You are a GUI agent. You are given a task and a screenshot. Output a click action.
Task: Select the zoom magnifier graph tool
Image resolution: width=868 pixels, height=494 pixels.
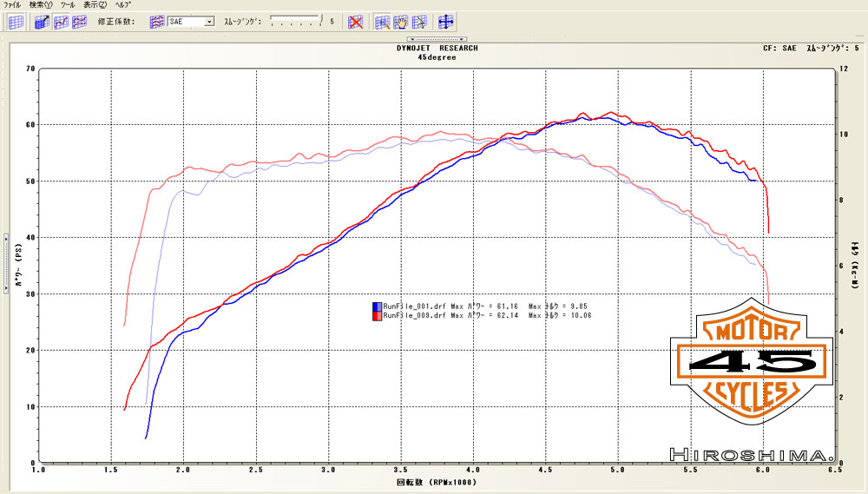383,22
